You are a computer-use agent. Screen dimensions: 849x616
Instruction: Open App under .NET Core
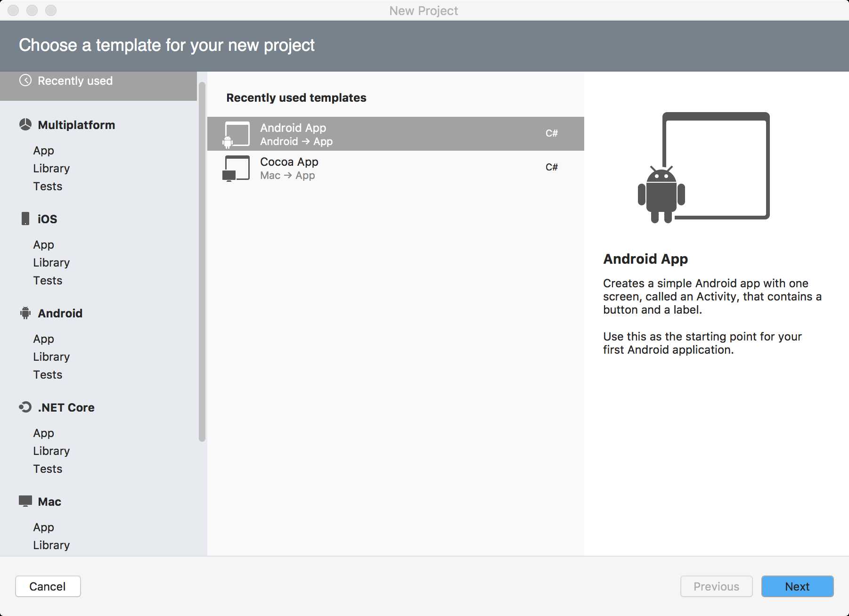[x=43, y=433]
